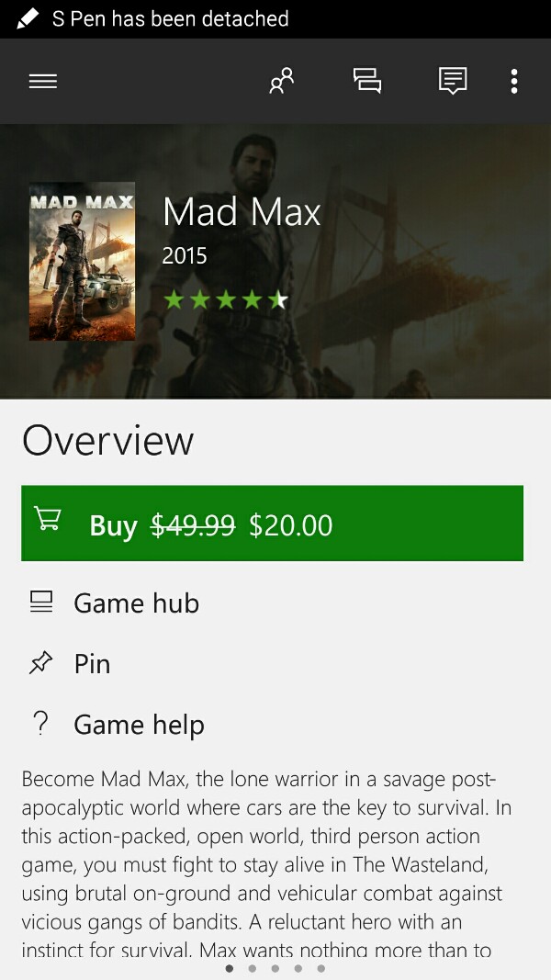
Task: Tap the Mad Max game title
Action: coord(242,213)
